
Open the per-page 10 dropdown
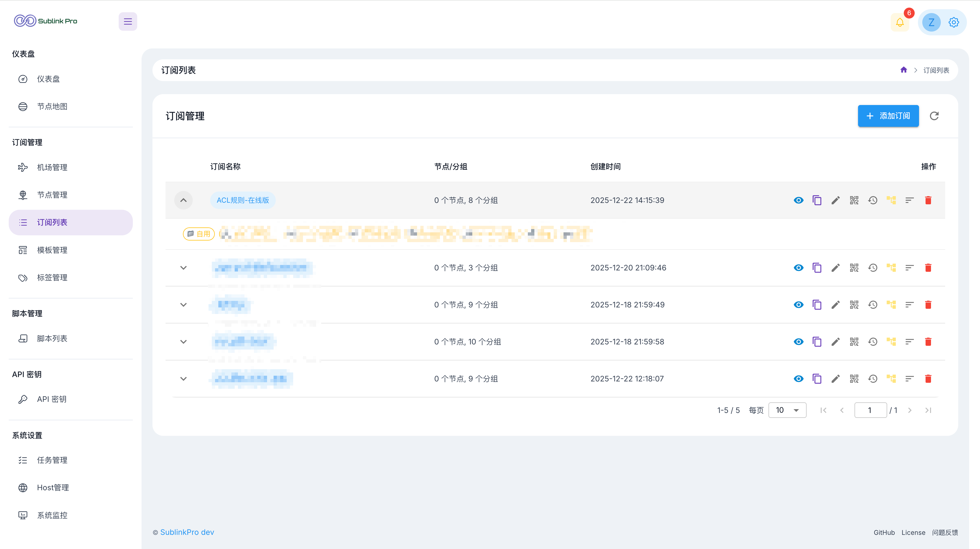(787, 410)
